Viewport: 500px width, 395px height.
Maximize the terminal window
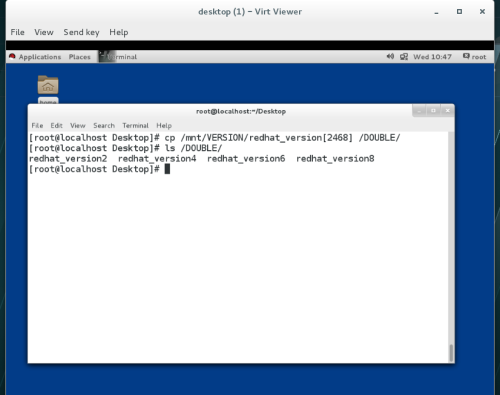[x=433, y=111]
